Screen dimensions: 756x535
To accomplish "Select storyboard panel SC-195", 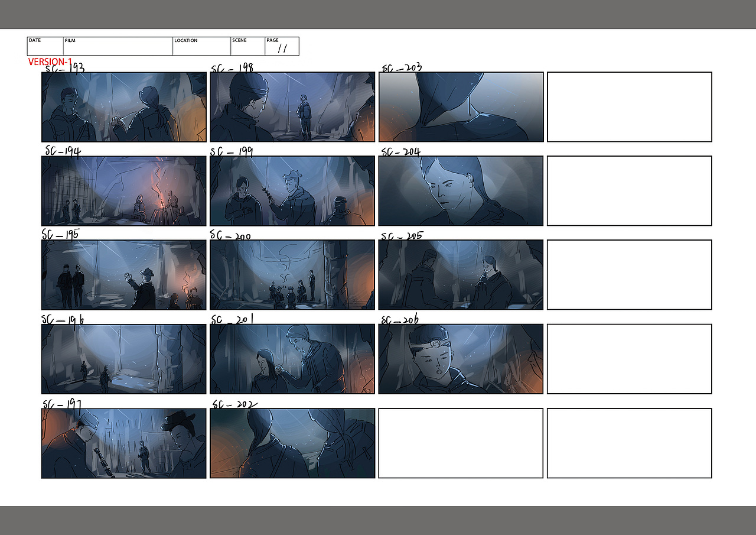I will point(124,275).
